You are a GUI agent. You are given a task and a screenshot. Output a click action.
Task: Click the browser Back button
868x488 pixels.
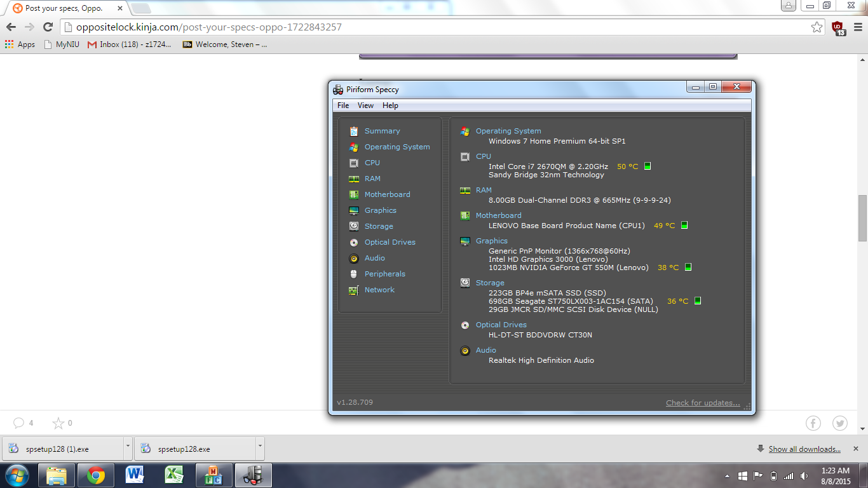11,27
